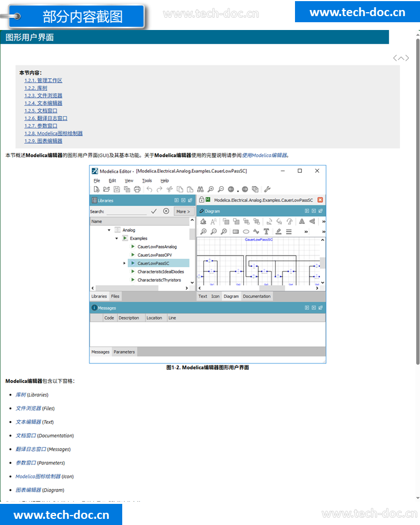Follow the 文件浏览器 (Files) bullet link
This screenshot has width=420, height=525.
(x=28, y=408)
